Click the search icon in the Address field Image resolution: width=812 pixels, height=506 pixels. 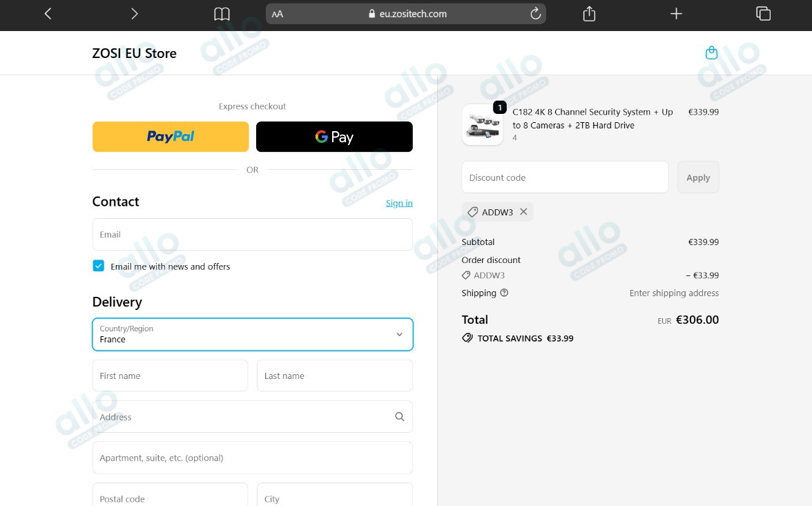point(399,417)
